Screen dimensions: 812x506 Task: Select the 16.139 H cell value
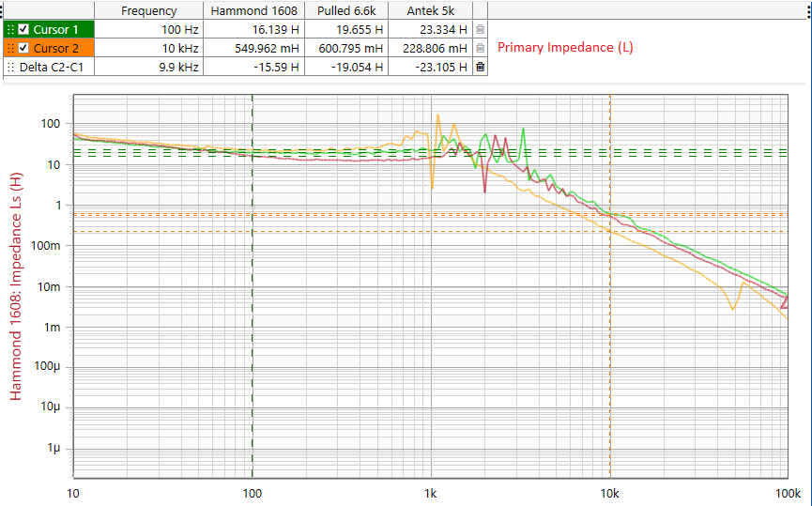pos(253,29)
